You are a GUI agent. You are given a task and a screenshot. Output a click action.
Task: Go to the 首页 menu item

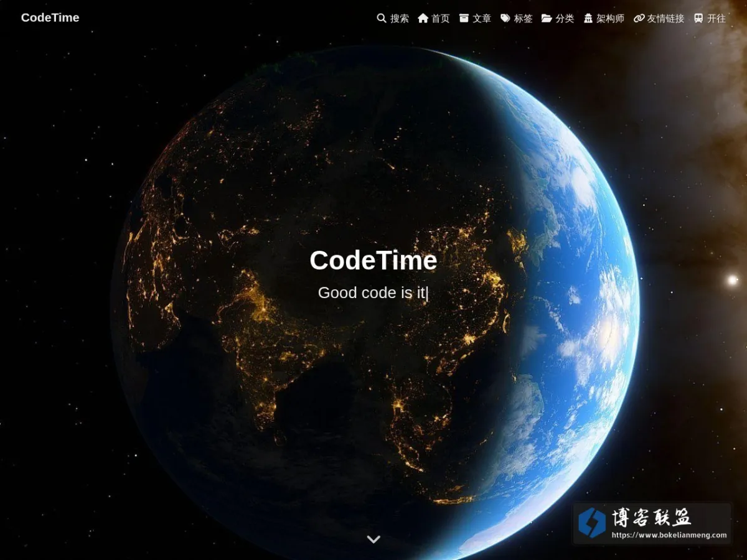[x=434, y=18]
